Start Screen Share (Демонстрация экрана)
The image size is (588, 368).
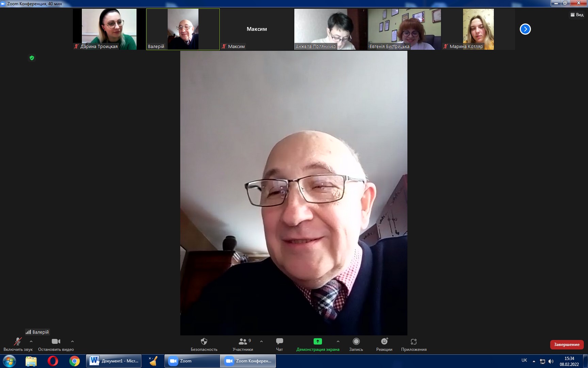point(317,344)
